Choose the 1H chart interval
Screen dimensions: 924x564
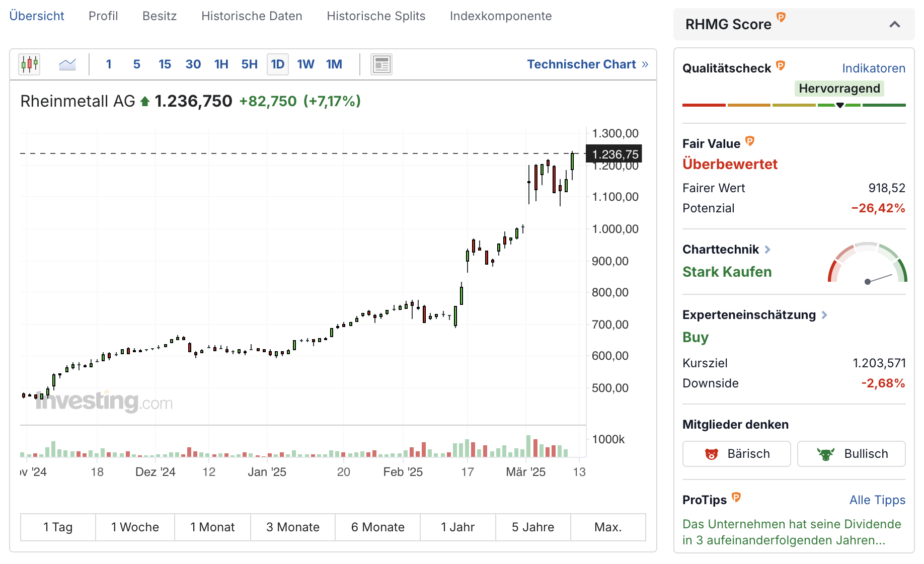(x=221, y=64)
